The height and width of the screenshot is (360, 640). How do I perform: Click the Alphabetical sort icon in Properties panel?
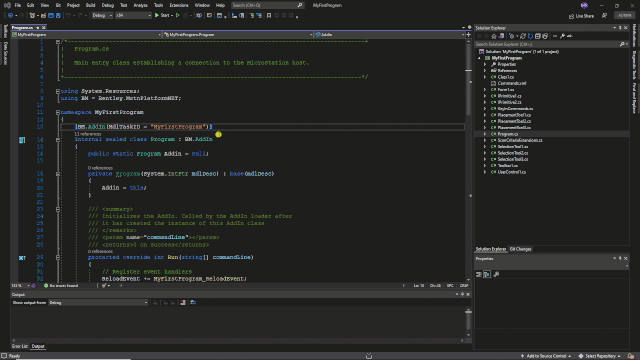click(x=487, y=274)
